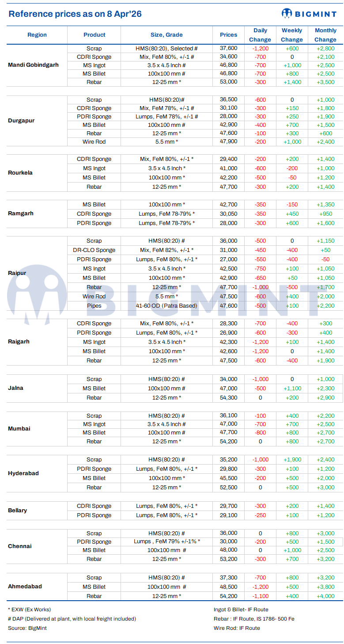Select the Product column header

(x=95, y=35)
